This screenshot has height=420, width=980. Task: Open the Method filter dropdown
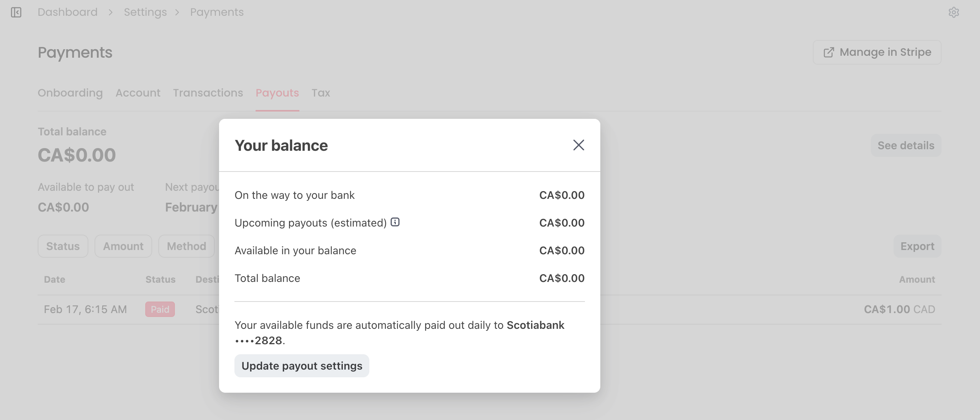186,246
